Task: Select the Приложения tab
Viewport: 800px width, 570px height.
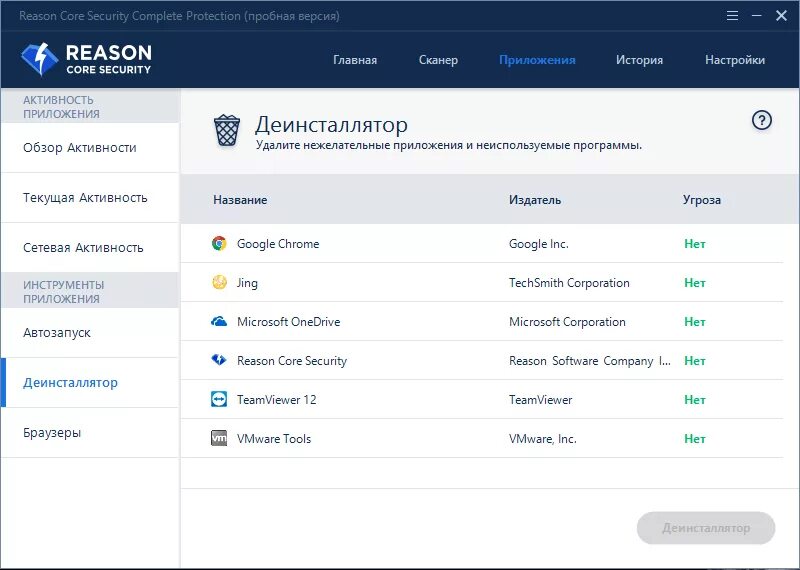Action: pyautogui.click(x=537, y=60)
